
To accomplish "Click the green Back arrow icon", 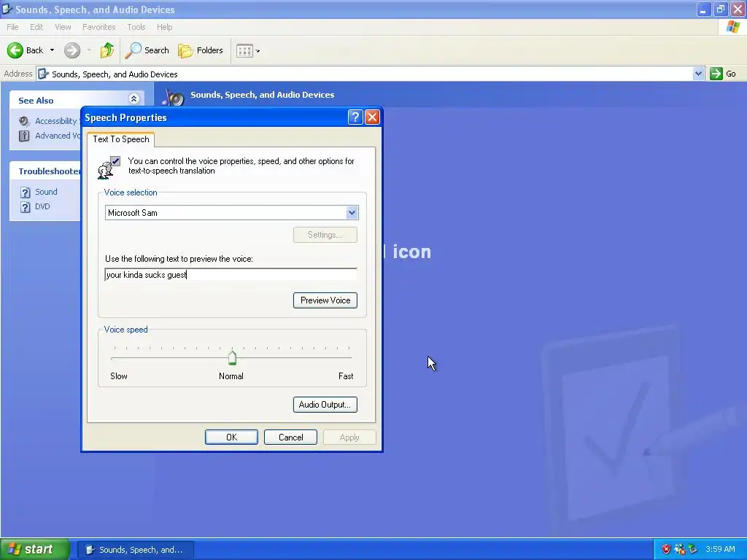I will 15,50.
